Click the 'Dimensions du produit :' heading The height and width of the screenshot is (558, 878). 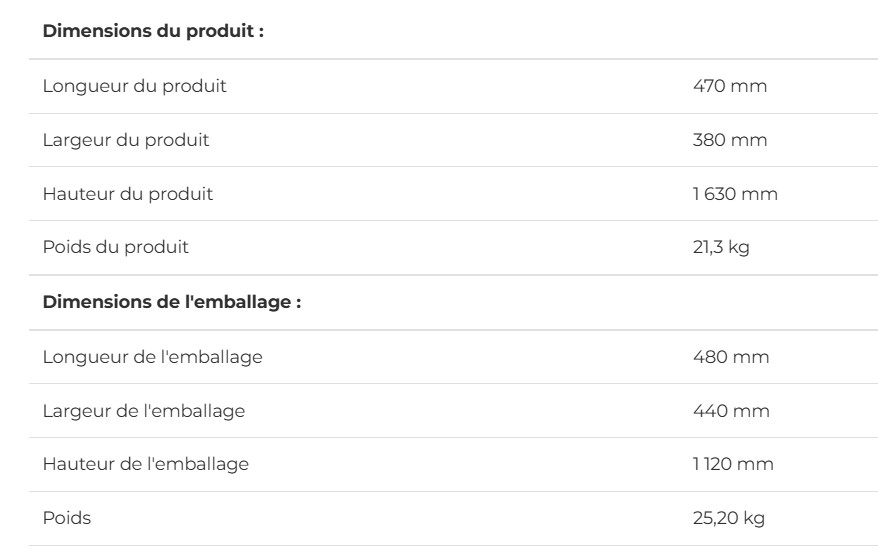pyautogui.click(x=152, y=31)
